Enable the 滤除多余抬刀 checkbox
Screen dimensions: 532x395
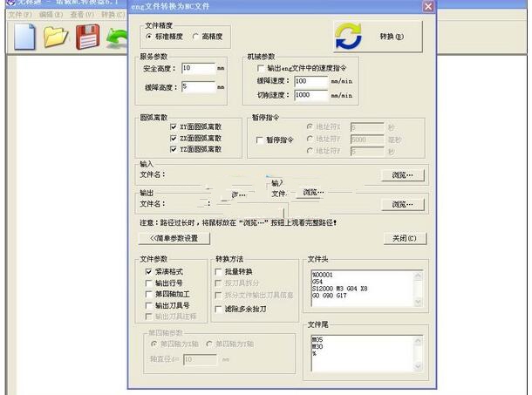click(x=219, y=310)
